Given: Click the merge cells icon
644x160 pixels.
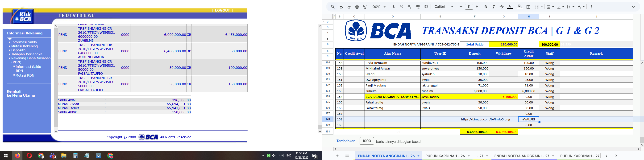Looking at the screenshot, I should click(536, 7).
